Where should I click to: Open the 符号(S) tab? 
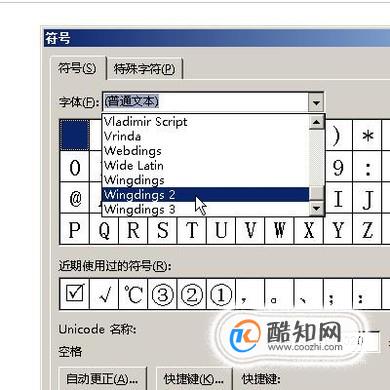pos(77,68)
